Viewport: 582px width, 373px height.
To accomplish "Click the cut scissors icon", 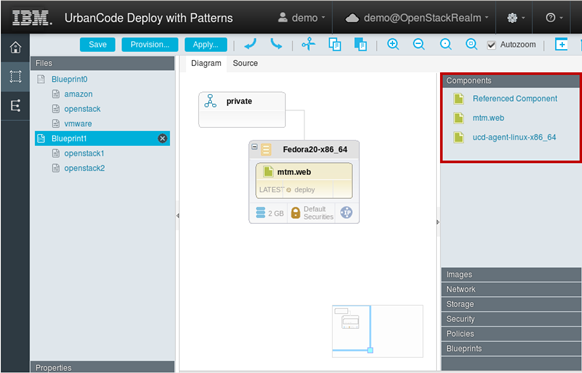I will [308, 45].
